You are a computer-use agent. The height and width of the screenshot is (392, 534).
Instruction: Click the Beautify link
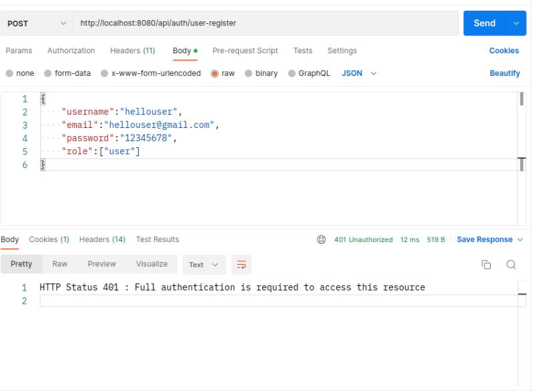[504, 73]
